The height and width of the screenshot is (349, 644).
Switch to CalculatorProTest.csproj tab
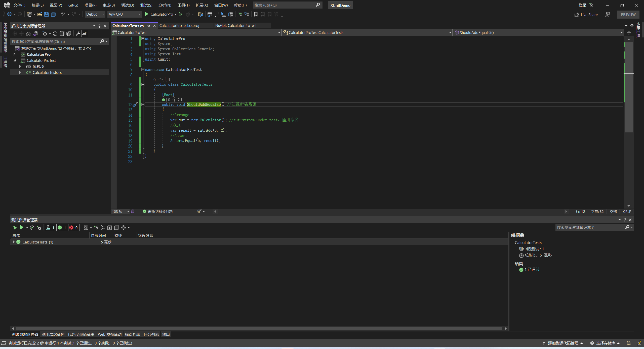(179, 26)
